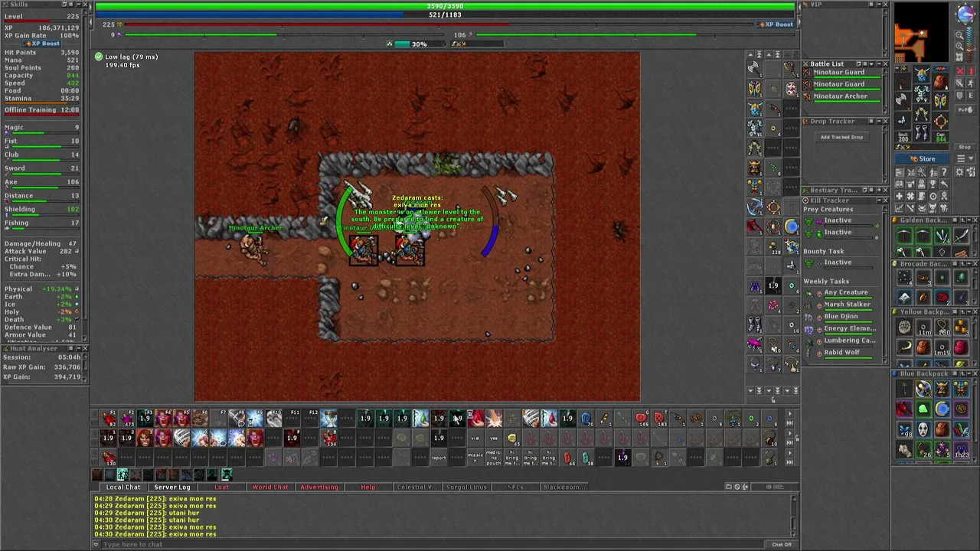Select the equipped shield slot

pos(940,101)
